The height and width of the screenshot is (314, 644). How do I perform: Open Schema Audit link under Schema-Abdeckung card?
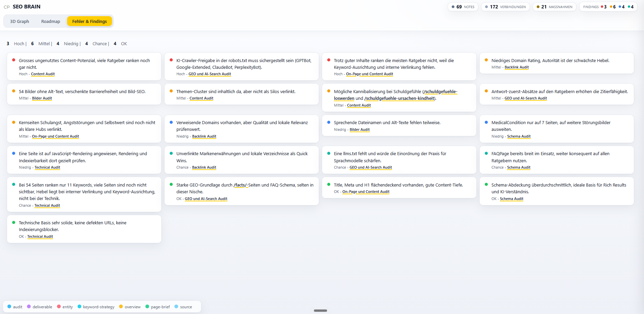pos(511,199)
